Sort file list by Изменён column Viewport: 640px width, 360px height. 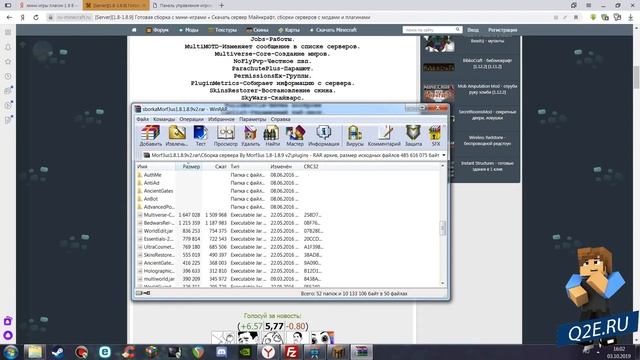pos(285,167)
